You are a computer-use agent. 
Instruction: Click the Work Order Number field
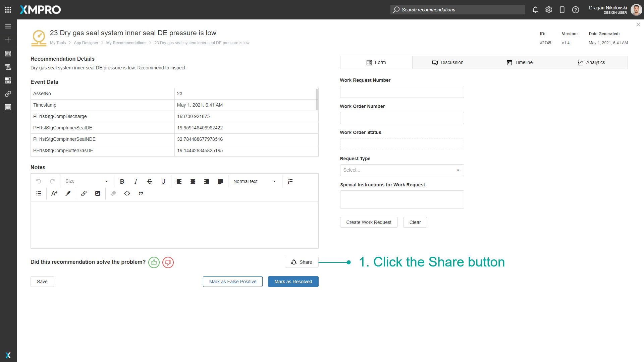(402, 118)
